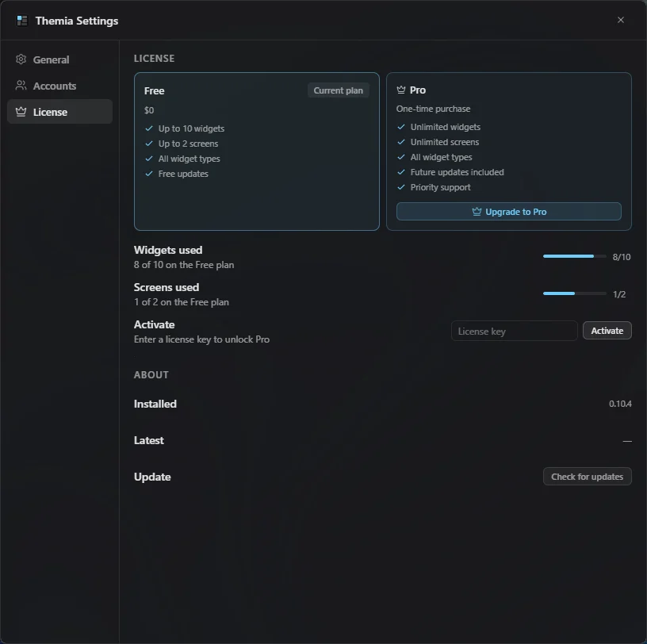Image resolution: width=647 pixels, height=644 pixels.
Task: Click the ABOUT section heading
Action: tap(151, 375)
